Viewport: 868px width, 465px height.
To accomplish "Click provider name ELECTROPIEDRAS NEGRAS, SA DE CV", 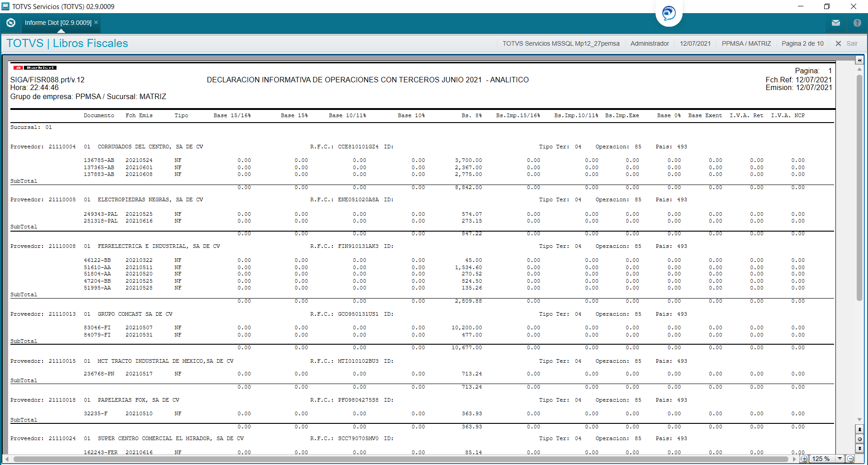I will pos(151,200).
